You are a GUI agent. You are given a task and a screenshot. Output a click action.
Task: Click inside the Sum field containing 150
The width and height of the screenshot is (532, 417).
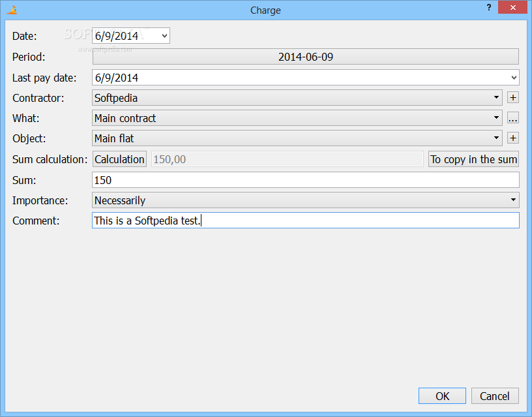[306, 180]
